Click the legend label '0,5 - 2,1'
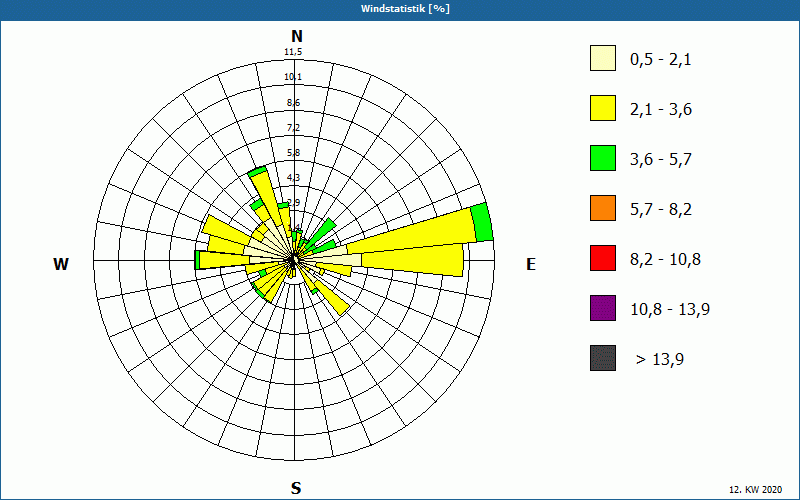Viewport: 800px width, 500px height. coord(660,60)
